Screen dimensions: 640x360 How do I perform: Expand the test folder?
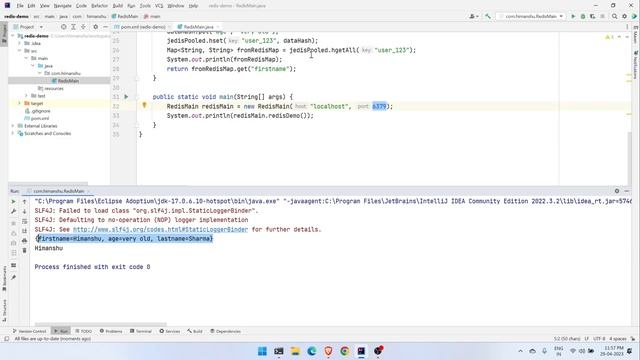click(x=26, y=96)
